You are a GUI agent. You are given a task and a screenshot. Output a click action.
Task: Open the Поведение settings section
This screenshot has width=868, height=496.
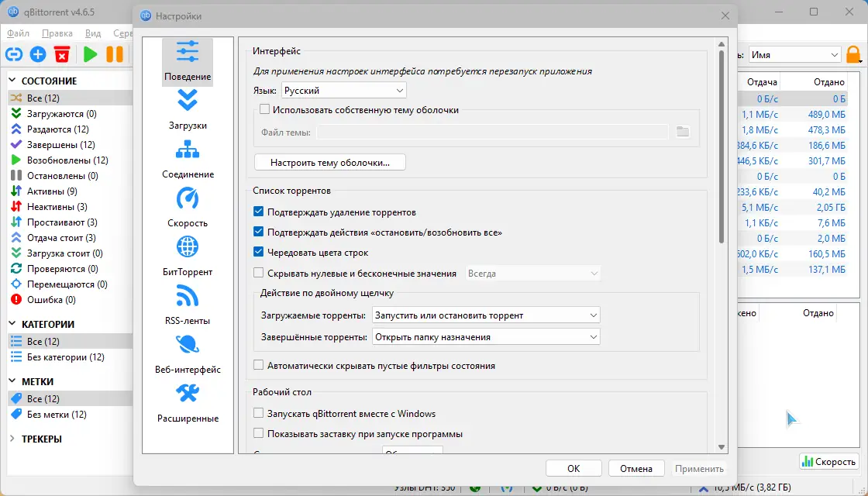tap(187, 62)
